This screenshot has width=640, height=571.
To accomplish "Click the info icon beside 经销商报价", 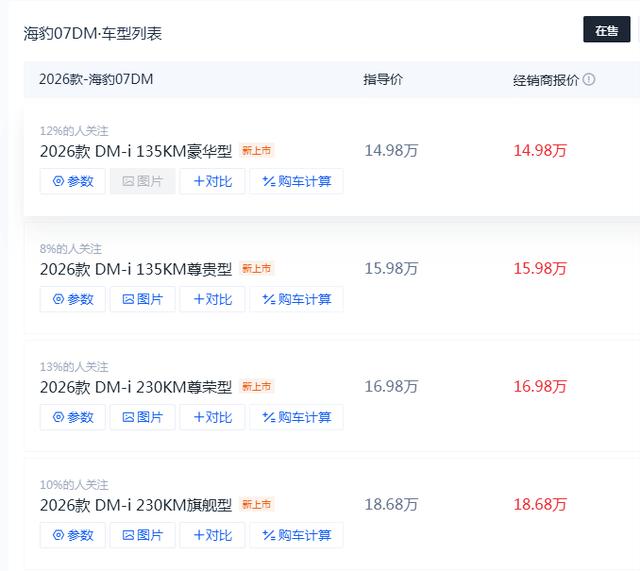I will tap(589, 80).
